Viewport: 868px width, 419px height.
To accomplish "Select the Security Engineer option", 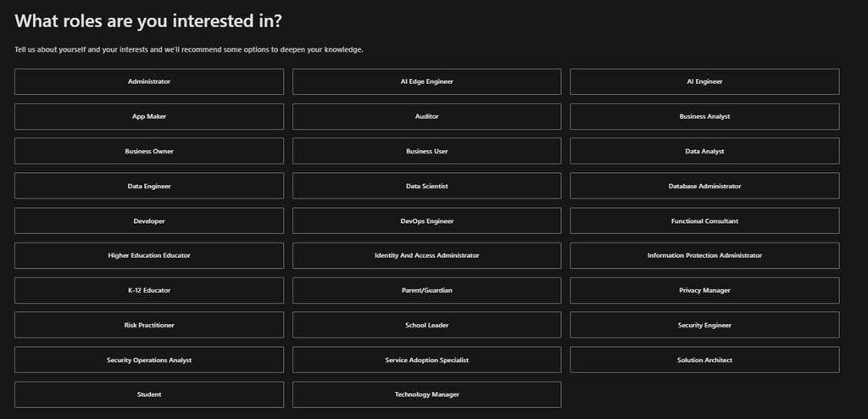I will pos(704,325).
